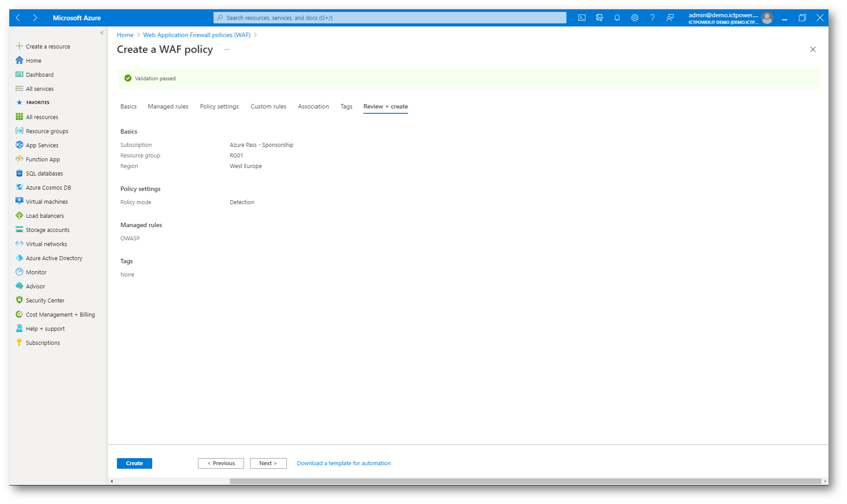
Task: Click the OWASP managed rules text
Action: (130, 238)
